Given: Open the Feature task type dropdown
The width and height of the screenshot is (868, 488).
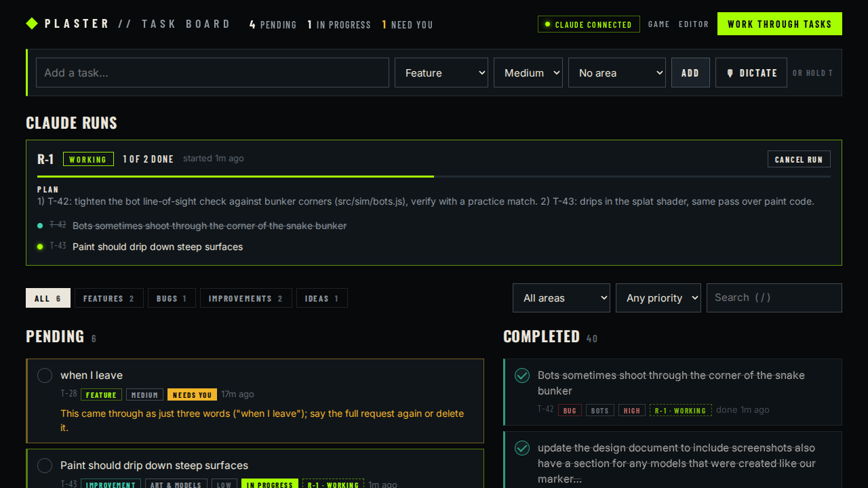Looking at the screenshot, I should tap(441, 73).
